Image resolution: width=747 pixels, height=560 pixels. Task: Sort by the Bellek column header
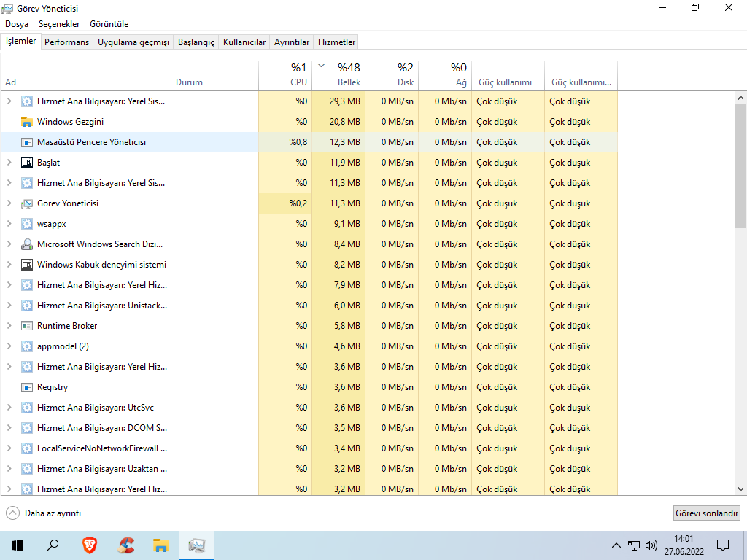pos(338,75)
